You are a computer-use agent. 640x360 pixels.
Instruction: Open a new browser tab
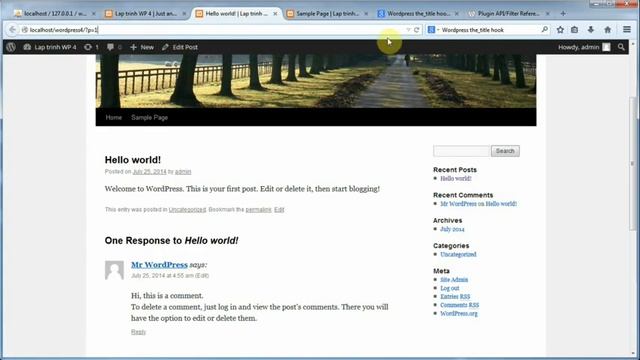563,13
